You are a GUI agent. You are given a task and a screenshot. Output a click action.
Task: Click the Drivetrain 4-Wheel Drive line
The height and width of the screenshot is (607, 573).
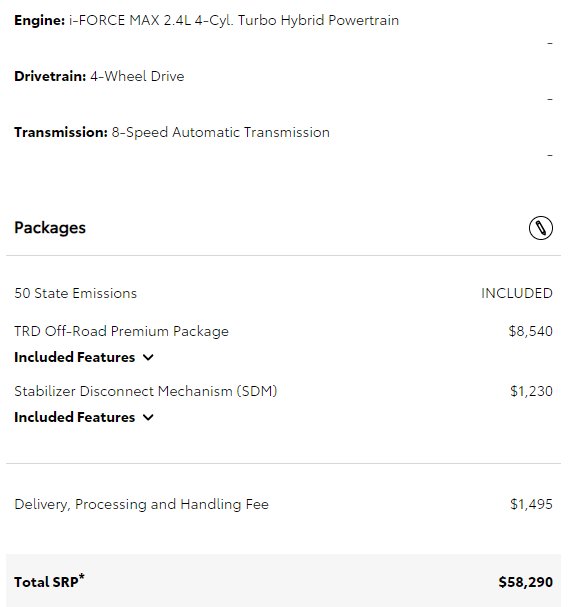(99, 76)
